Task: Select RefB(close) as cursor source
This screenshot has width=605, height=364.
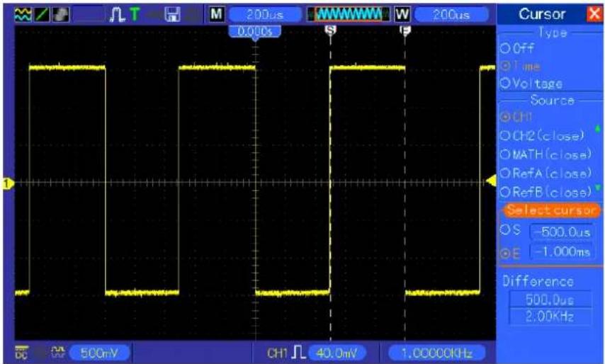Action: (545, 192)
